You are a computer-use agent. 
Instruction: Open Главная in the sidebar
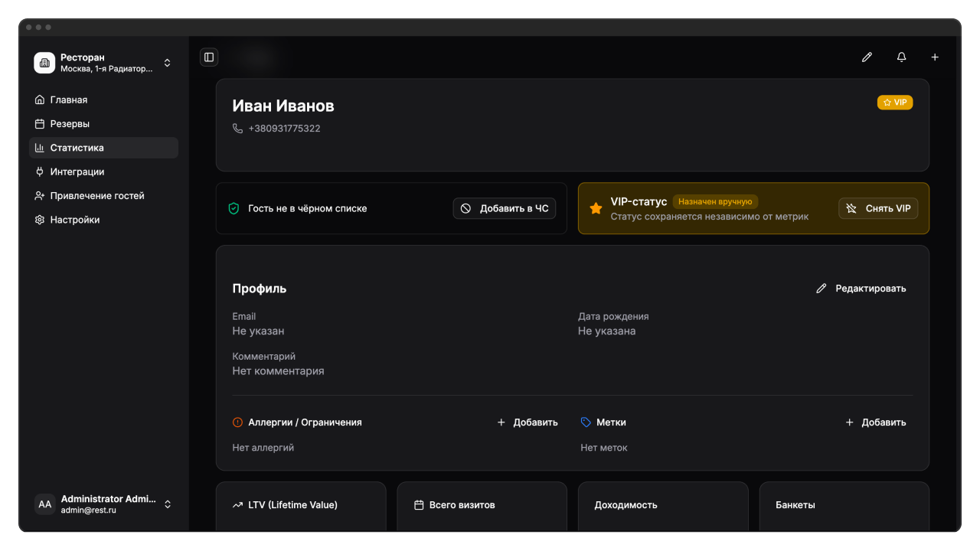[x=69, y=100]
